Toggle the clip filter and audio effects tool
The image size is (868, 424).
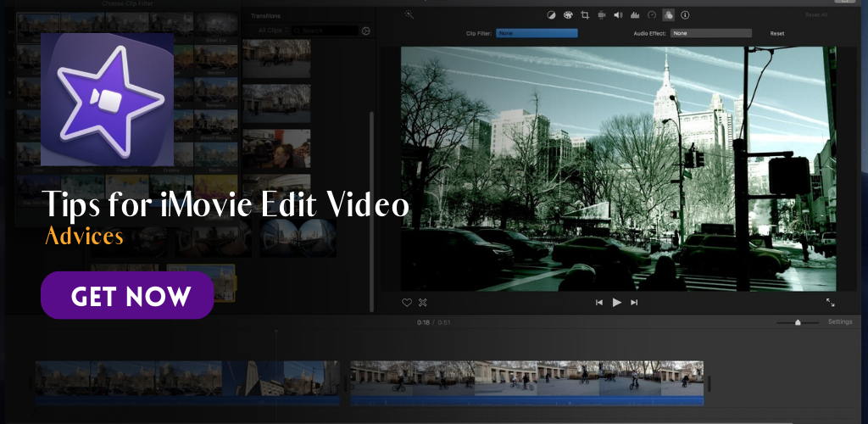668,14
